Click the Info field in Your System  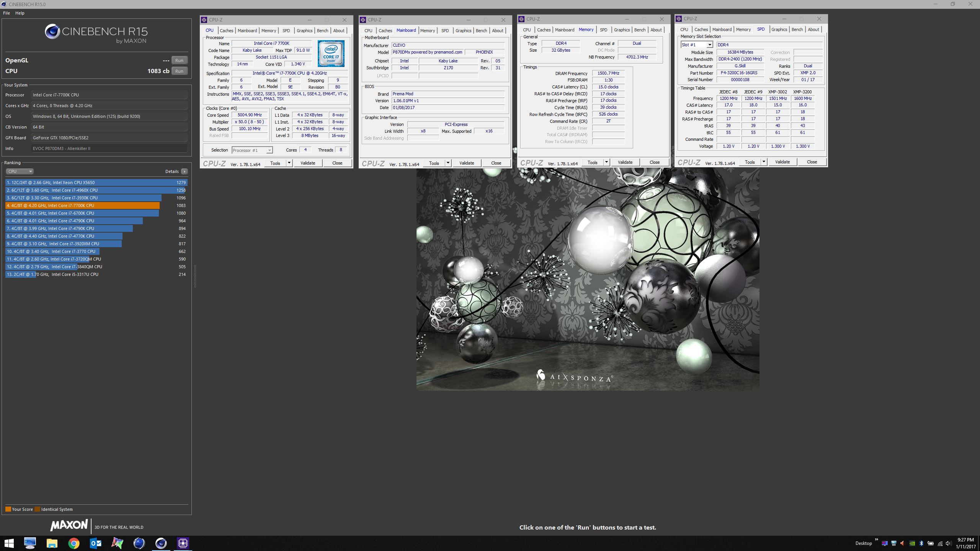109,148
